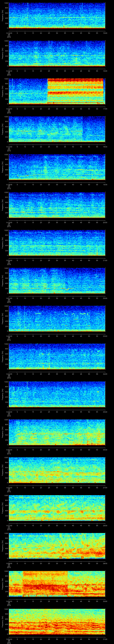Image resolution: width=114 pixels, height=644 pixels.
Task: Click the "22:00" end time label
Action: [105, 298]
